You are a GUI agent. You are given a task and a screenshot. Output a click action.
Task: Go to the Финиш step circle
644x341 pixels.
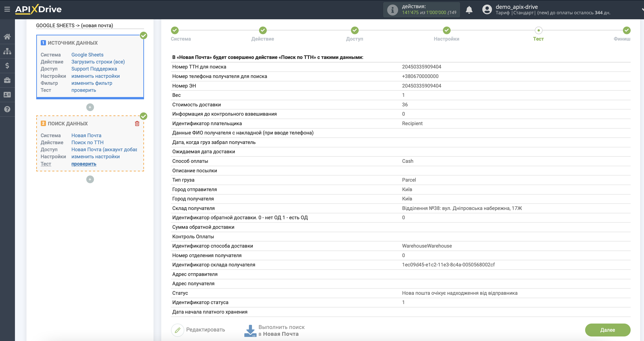pyautogui.click(x=627, y=30)
